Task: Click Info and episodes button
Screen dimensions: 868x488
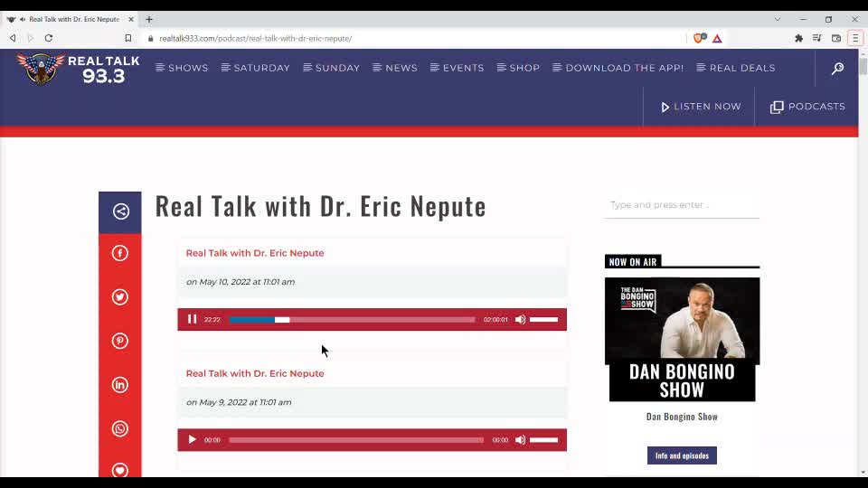Action: point(682,455)
